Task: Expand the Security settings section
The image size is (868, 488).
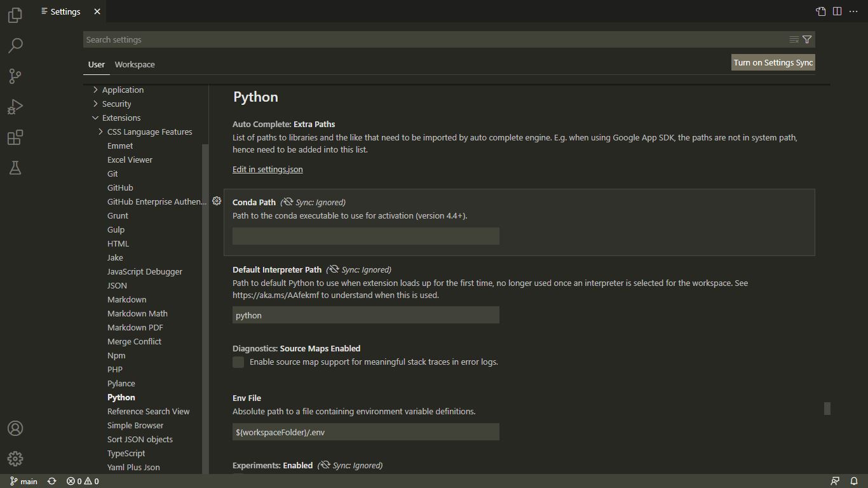Action: click(x=118, y=104)
